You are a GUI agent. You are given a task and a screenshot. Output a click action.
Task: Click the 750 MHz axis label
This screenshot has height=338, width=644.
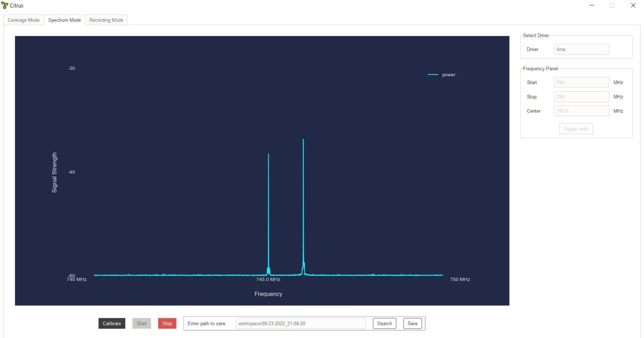460,279
